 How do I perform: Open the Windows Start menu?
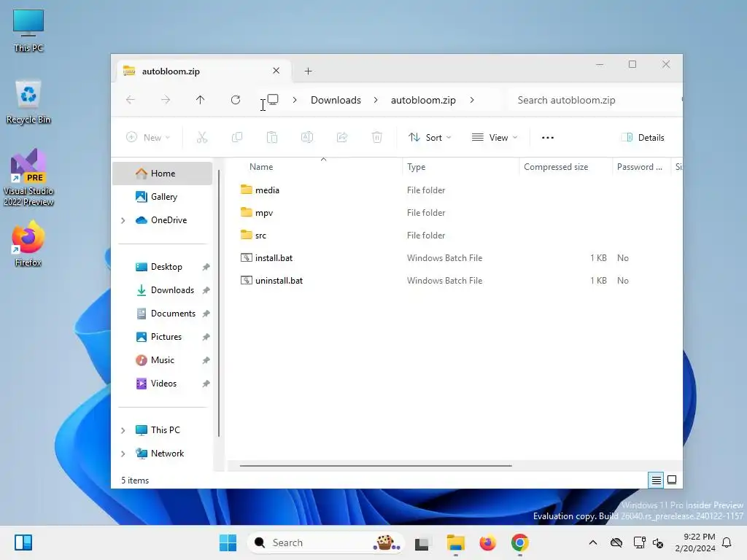tap(228, 542)
